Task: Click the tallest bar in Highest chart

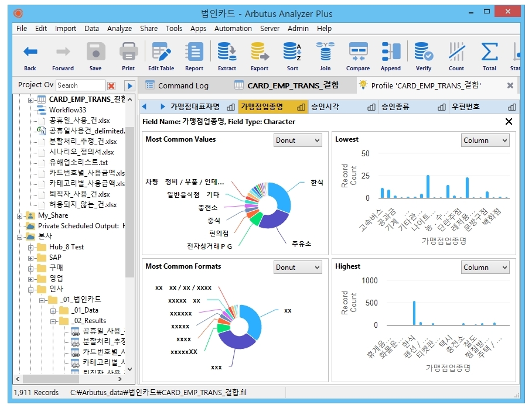Action: [x=414, y=313]
